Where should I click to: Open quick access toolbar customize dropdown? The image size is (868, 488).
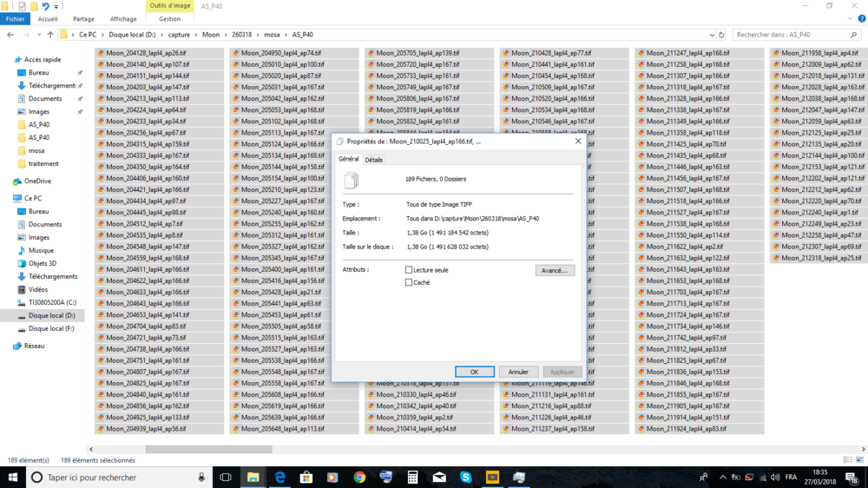[x=56, y=7]
